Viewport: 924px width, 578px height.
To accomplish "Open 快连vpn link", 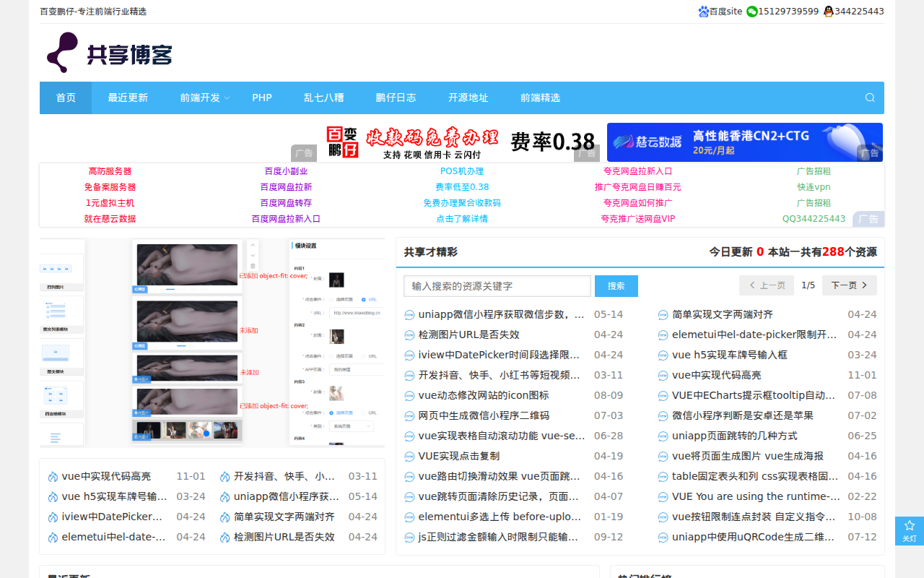I will pyautogui.click(x=814, y=187).
